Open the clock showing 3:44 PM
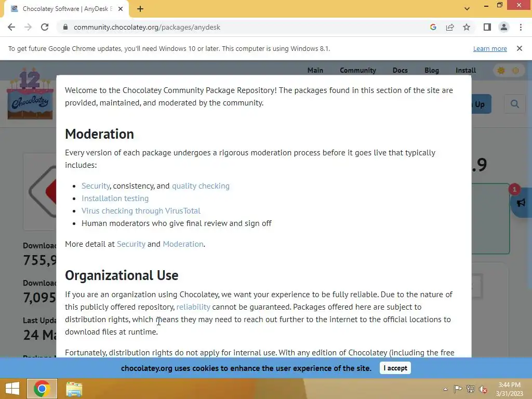 click(x=509, y=389)
